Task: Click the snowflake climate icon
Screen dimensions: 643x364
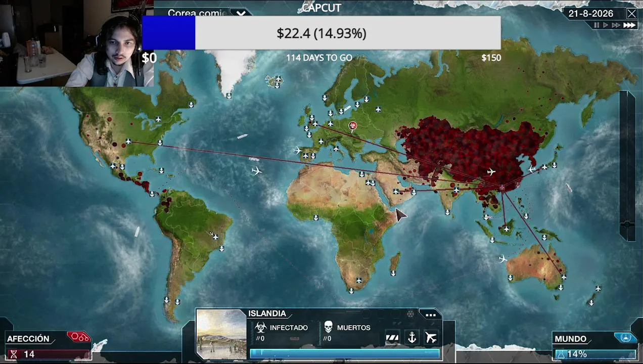Action: tap(410, 314)
